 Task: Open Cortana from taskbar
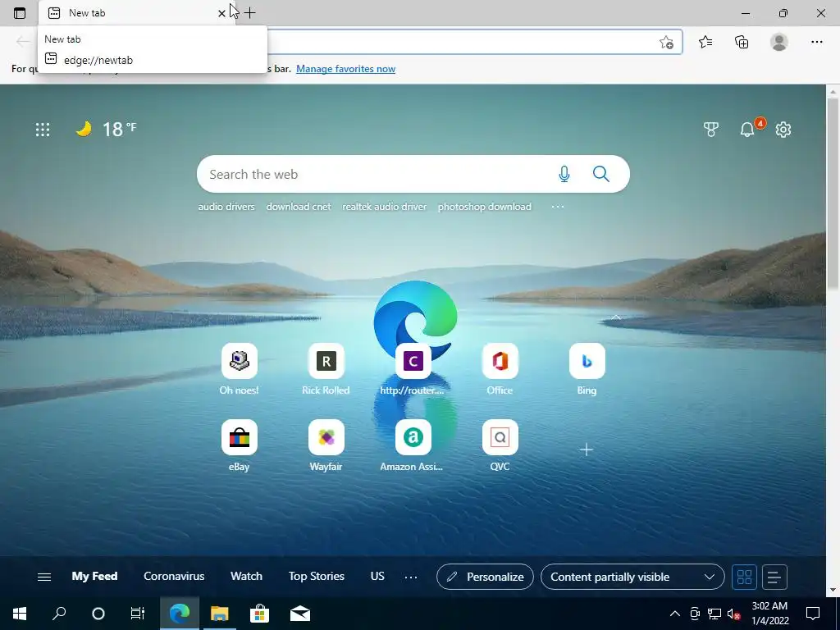point(98,614)
